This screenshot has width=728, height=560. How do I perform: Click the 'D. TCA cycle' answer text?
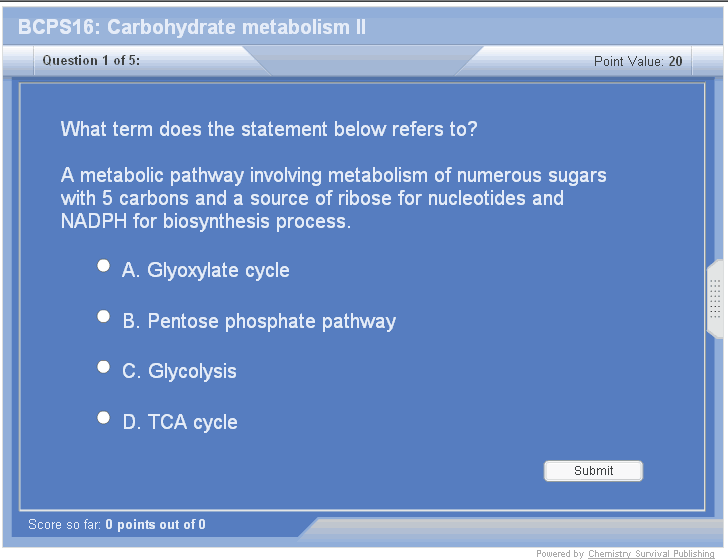click(180, 422)
